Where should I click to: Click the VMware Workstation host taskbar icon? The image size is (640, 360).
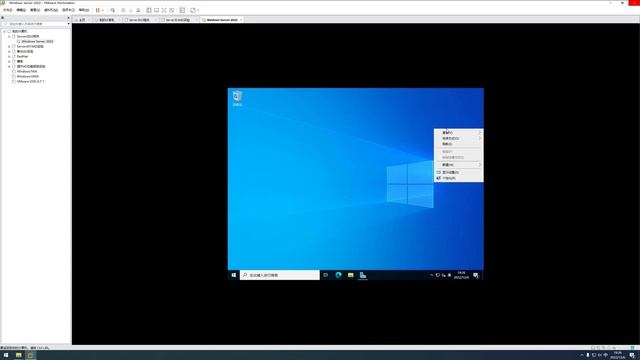click(31, 356)
